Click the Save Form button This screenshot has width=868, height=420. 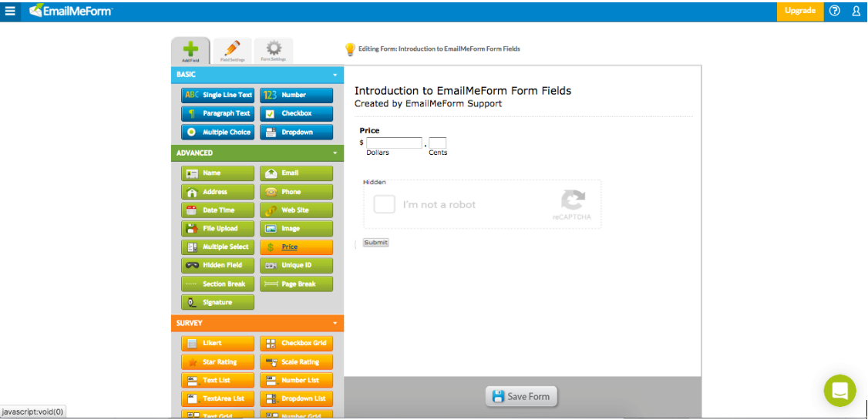tap(521, 396)
